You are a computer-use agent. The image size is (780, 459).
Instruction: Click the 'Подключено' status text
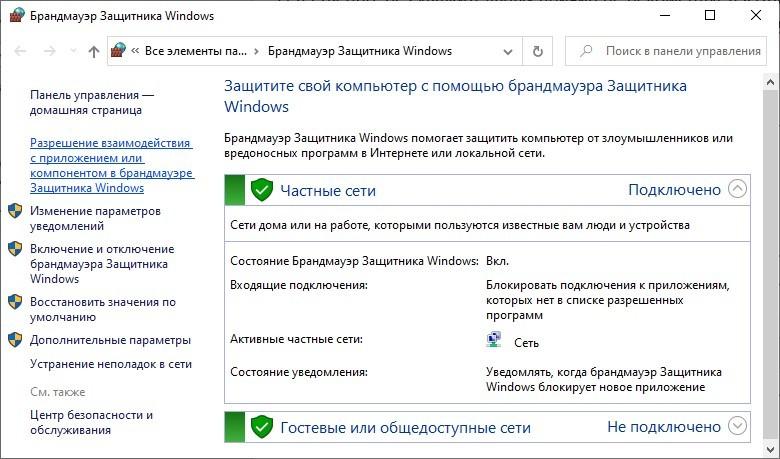[x=674, y=189]
